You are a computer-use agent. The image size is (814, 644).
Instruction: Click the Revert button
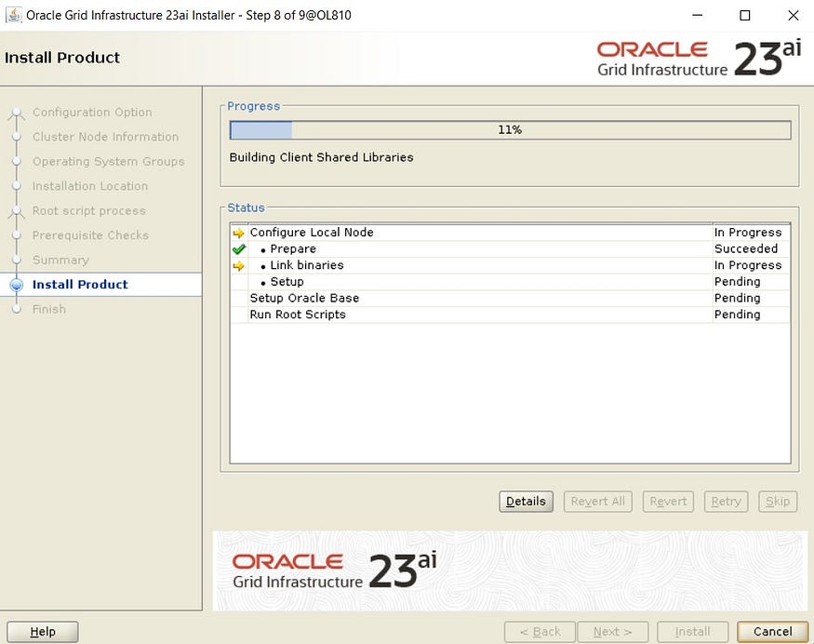[x=668, y=502]
